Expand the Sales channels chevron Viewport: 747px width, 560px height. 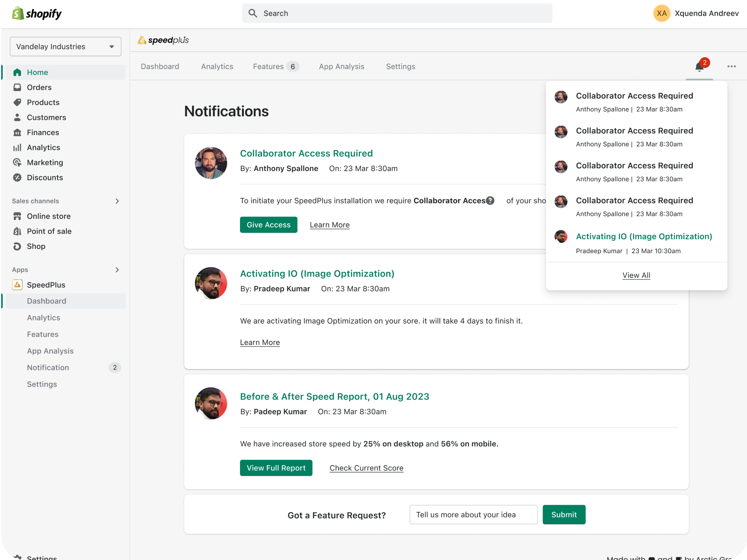point(117,201)
